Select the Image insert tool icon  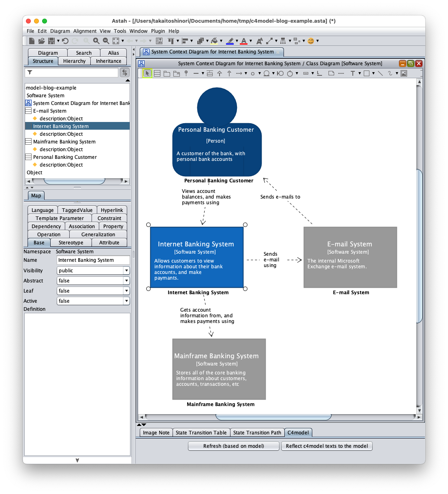click(x=404, y=73)
